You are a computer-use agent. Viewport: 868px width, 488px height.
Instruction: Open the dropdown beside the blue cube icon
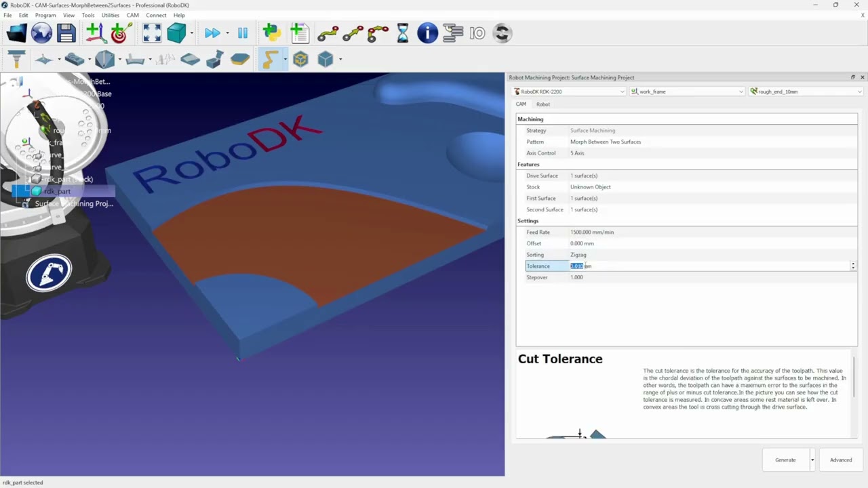point(340,60)
